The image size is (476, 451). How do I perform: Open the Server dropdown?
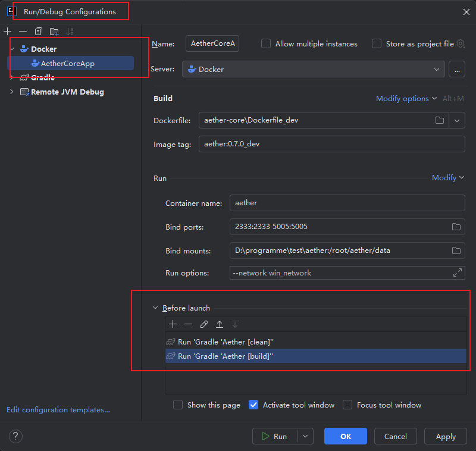pos(314,69)
